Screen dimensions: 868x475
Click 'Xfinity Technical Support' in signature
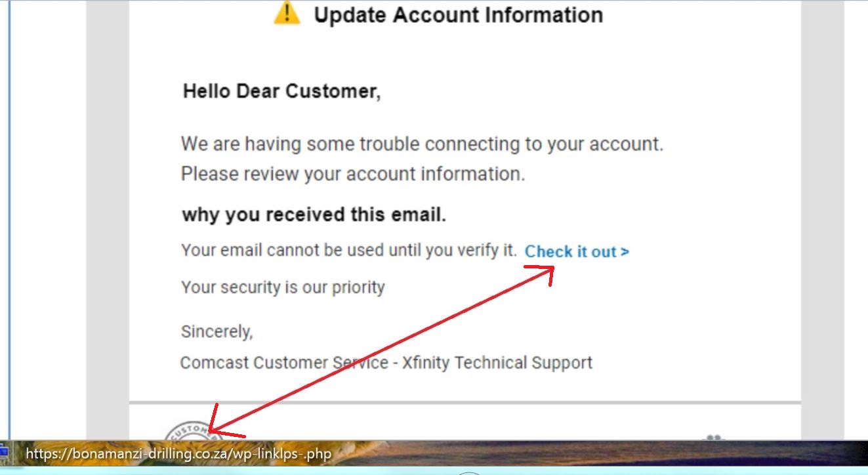[497, 363]
